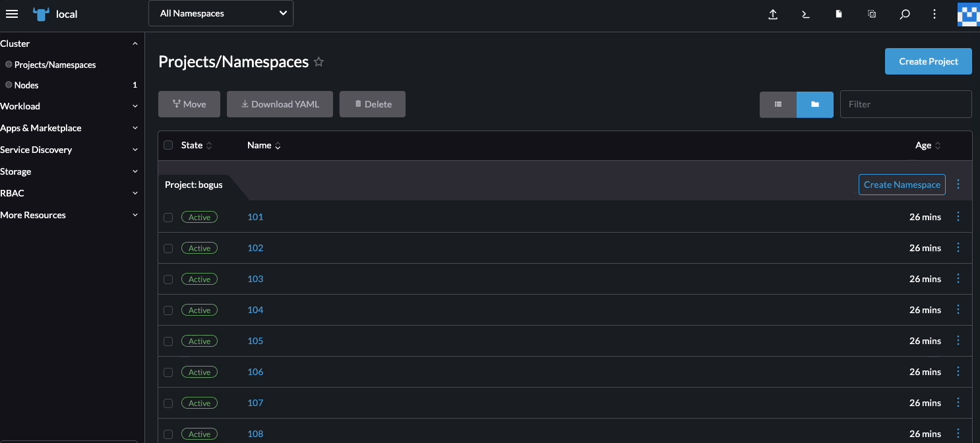Click the copy kubeconfig icon in header
Image resolution: width=980 pixels, height=443 pixels.
871,14
